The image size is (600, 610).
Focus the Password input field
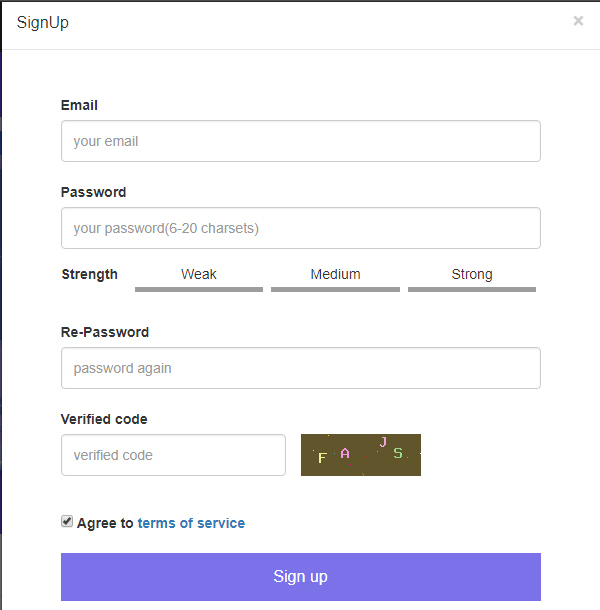[x=300, y=228]
